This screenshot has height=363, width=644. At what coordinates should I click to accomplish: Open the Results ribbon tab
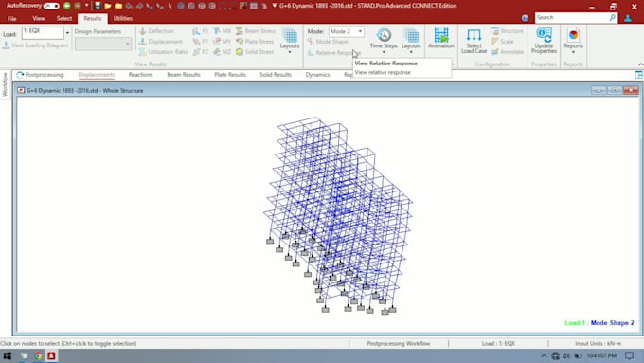pos(93,19)
